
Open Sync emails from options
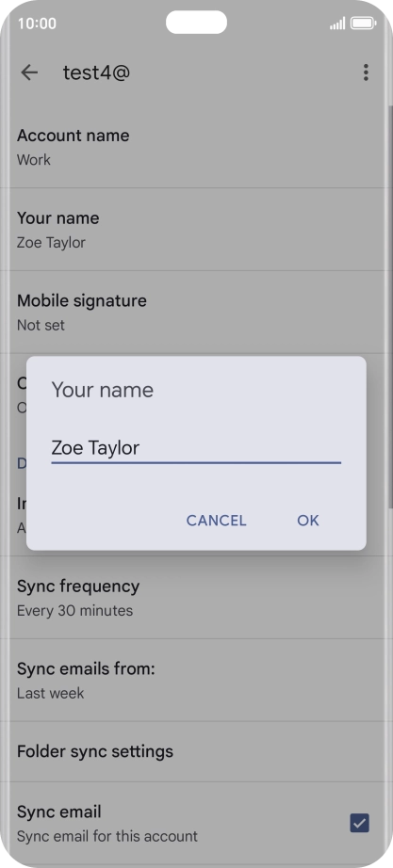click(x=196, y=681)
